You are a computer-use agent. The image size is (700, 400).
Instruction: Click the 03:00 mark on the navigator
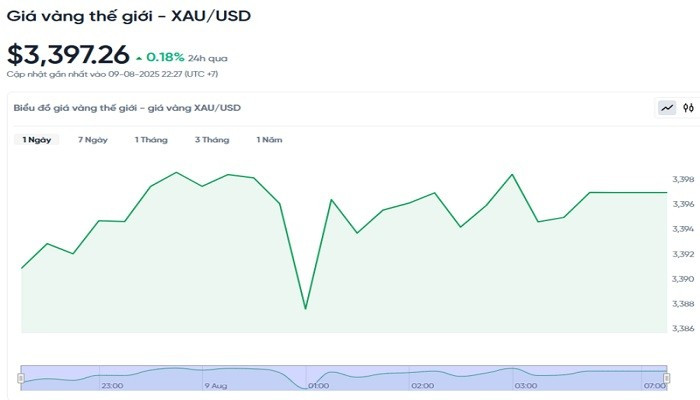tap(525, 385)
